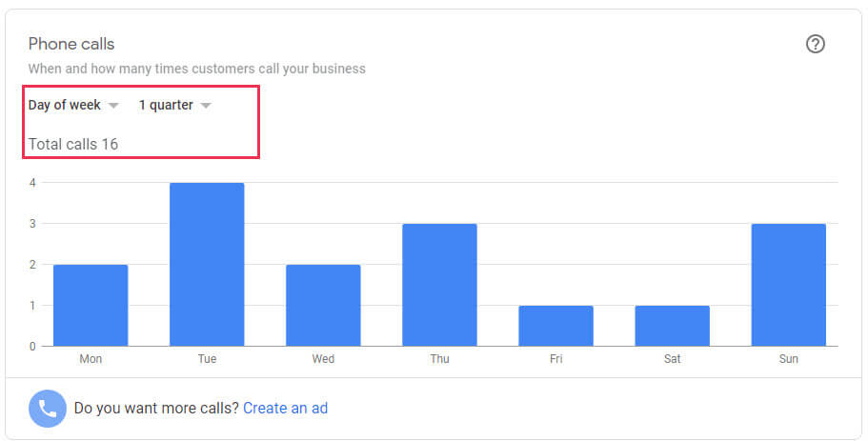Click the arrow next to 1 quarter

(205, 106)
